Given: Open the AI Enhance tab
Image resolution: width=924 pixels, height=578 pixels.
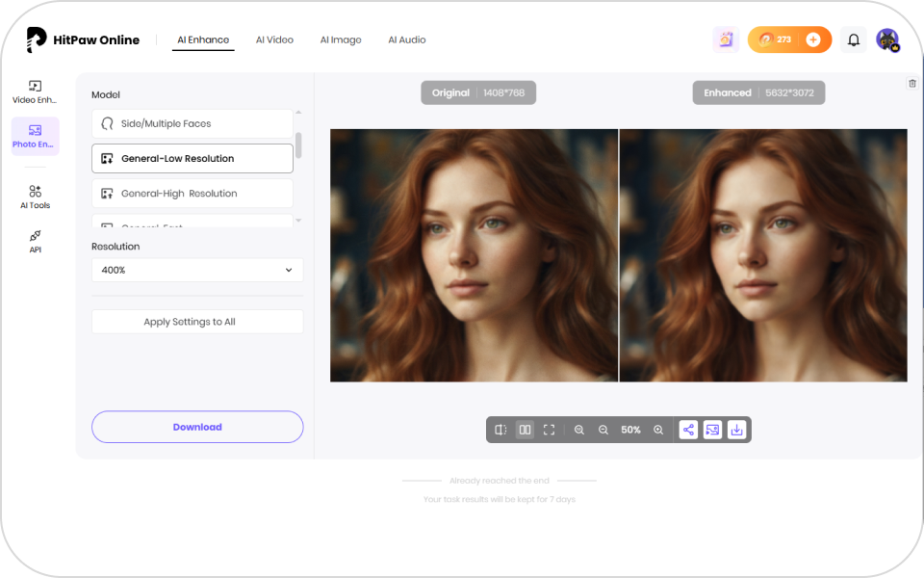Looking at the screenshot, I should 203,39.
